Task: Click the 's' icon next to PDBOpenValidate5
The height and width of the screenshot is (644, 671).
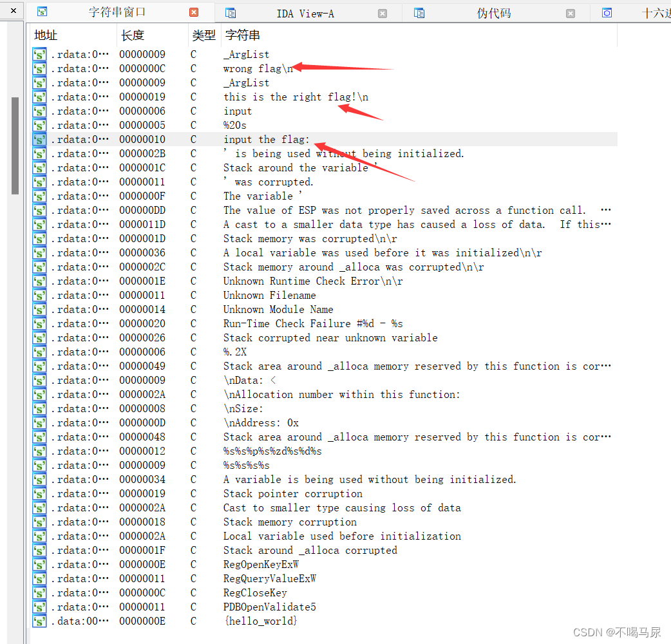Action: (38, 607)
